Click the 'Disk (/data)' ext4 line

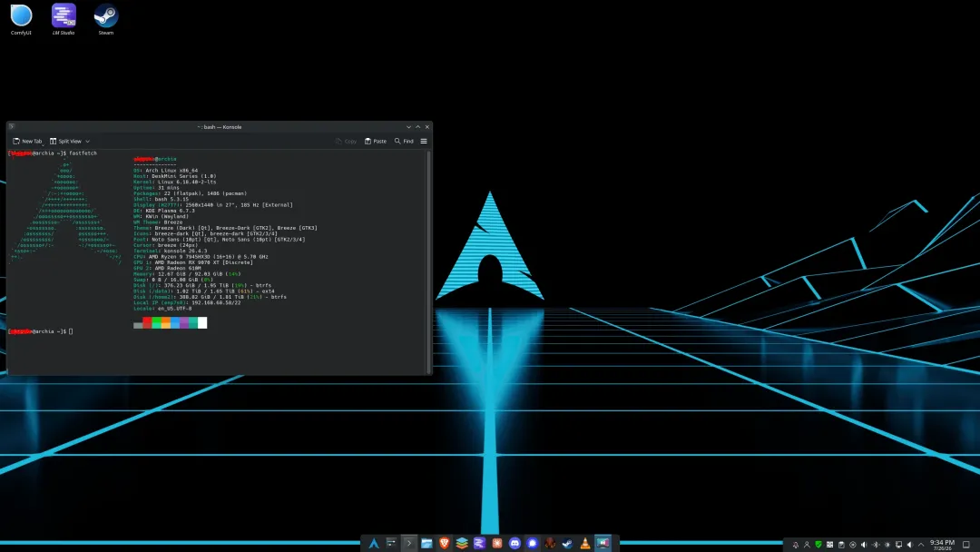[x=204, y=291]
